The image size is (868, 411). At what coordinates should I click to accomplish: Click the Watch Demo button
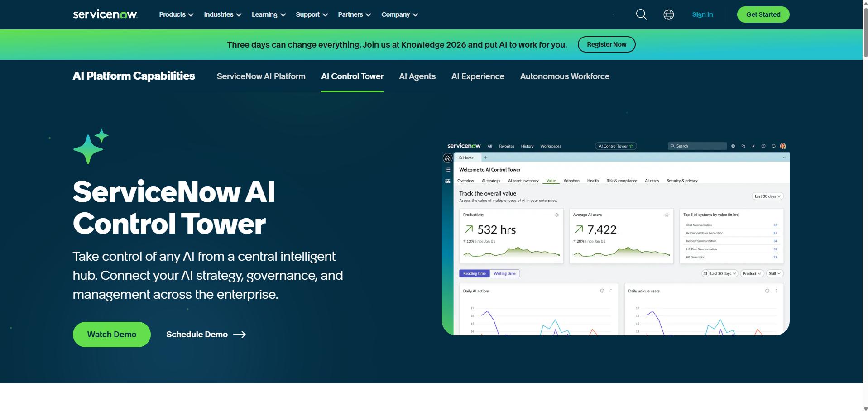click(111, 335)
